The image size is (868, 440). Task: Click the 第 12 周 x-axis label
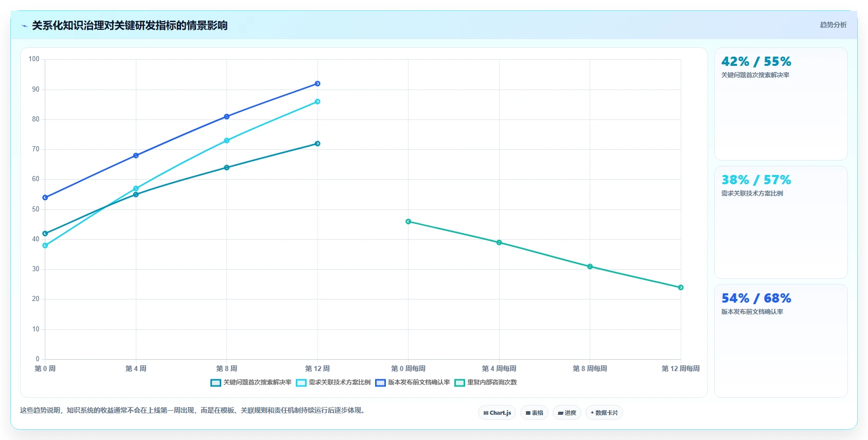(317, 368)
